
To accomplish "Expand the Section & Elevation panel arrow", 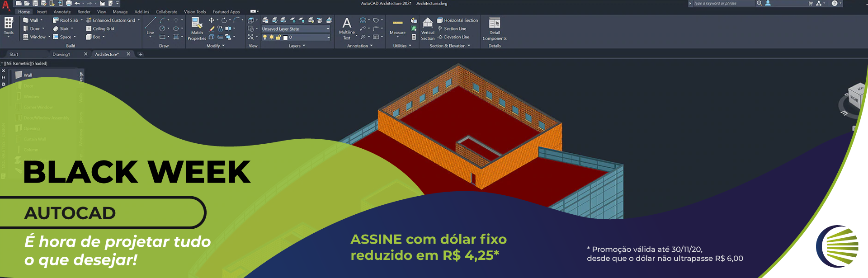I will click(x=469, y=46).
